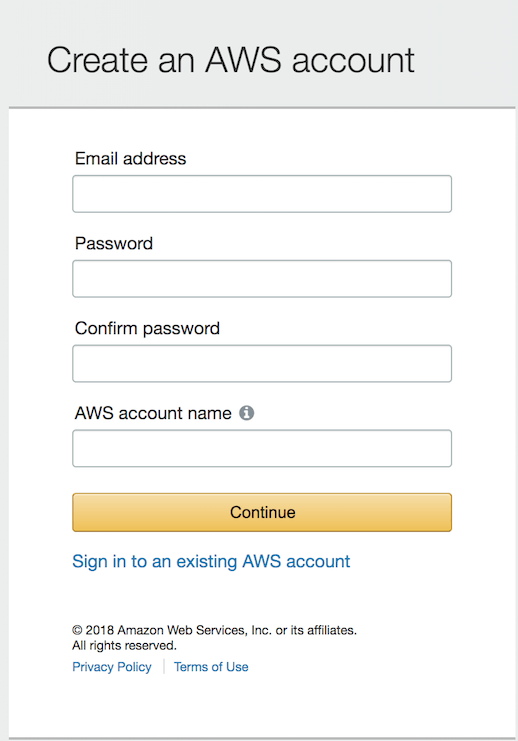Click the AWS account name input box
The image size is (518, 741).
262,448
